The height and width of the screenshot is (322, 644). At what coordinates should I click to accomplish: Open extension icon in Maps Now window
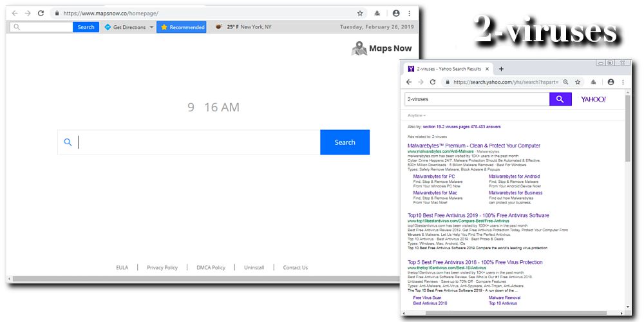click(377, 13)
